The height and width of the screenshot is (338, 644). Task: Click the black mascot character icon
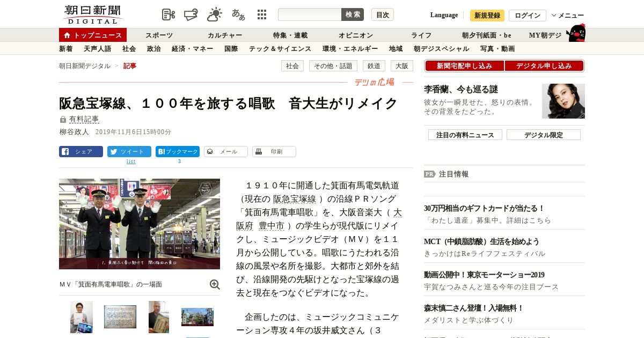(x=576, y=33)
